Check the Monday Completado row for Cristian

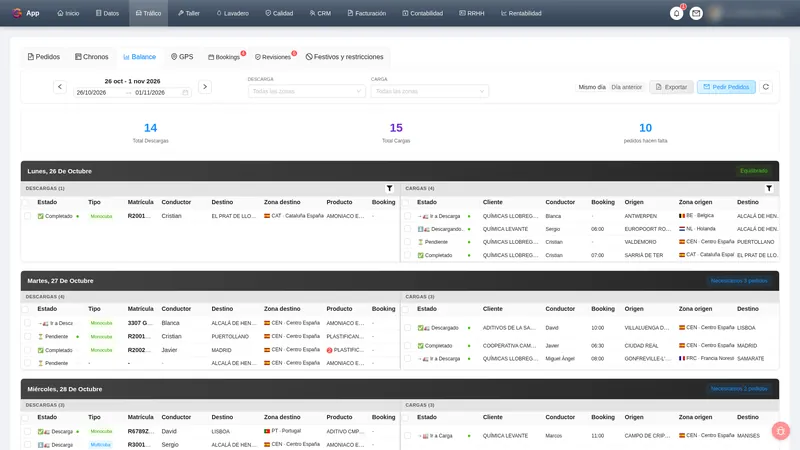point(28,216)
